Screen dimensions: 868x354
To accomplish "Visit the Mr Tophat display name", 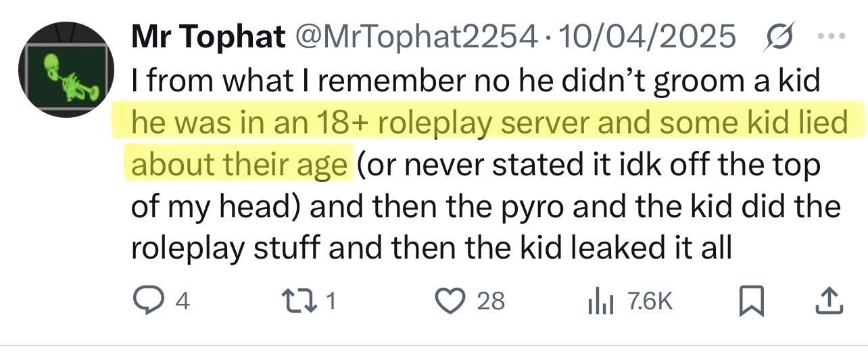I will [208, 37].
